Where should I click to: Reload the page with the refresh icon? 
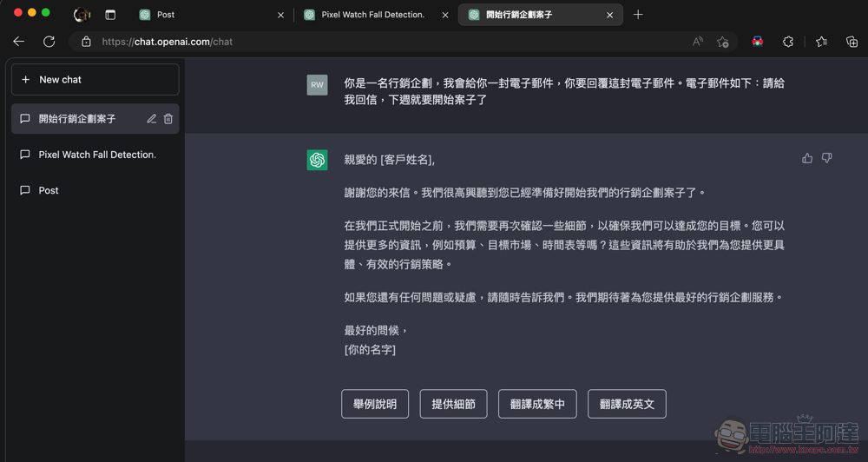coord(49,42)
